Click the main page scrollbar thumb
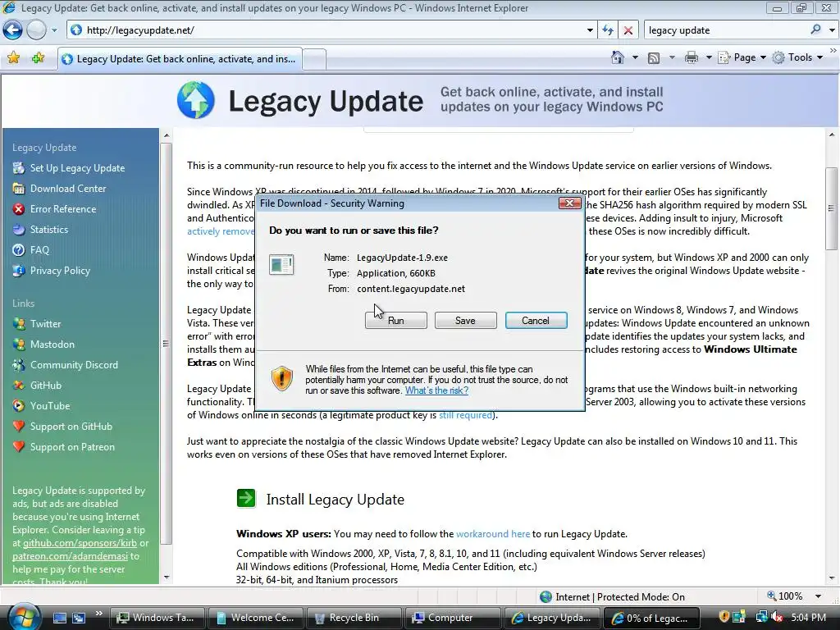The height and width of the screenshot is (630, 840). [832, 208]
